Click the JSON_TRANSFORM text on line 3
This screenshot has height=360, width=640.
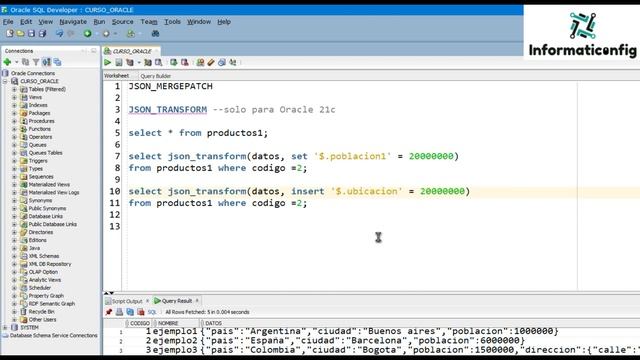168,109
